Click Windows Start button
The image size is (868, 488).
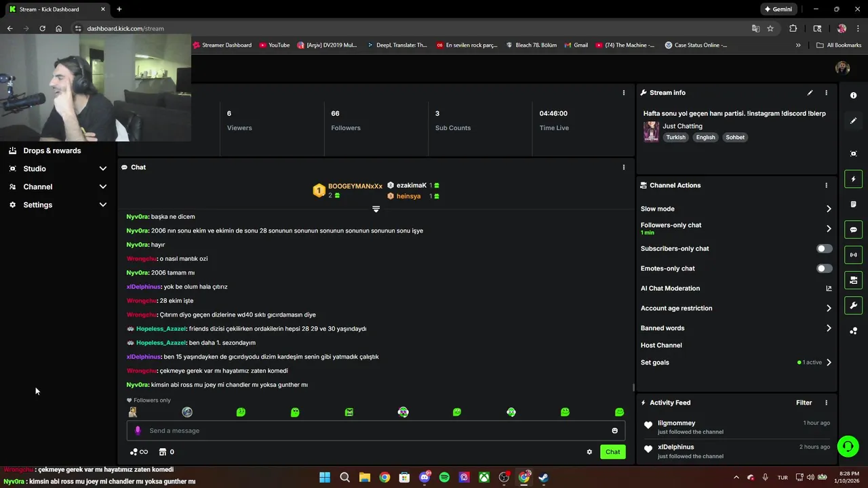tap(325, 477)
